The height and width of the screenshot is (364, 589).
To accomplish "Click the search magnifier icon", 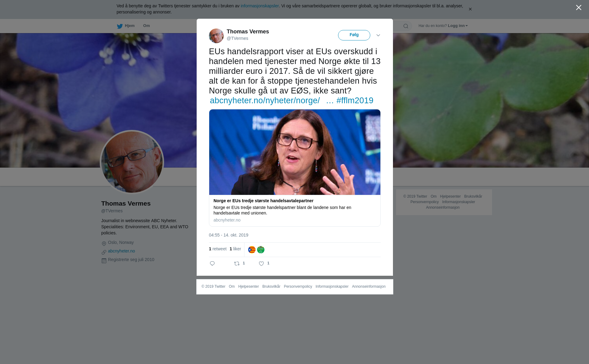I will [406, 26].
